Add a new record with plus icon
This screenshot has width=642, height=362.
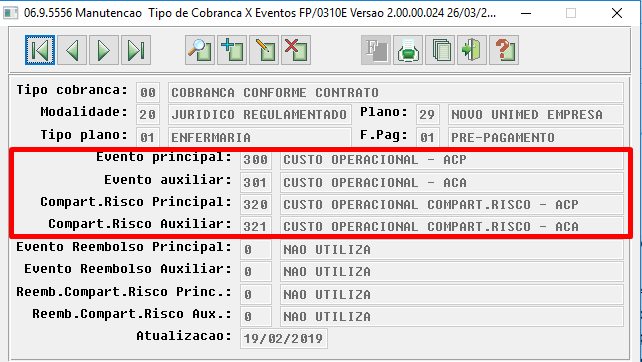[x=232, y=50]
